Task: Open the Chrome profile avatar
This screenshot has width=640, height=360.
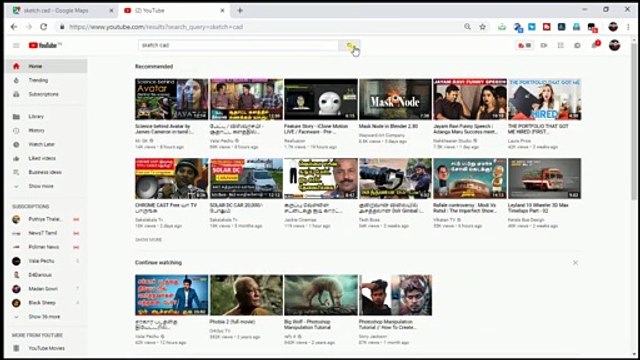Action: [x=613, y=27]
